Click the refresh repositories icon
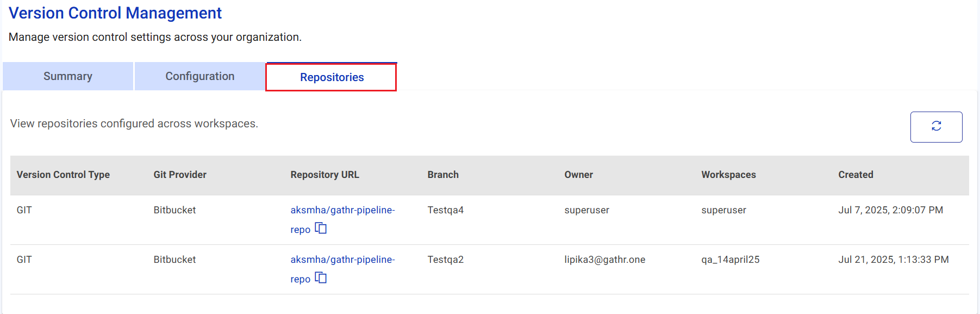This screenshot has width=980, height=314. pyautogui.click(x=936, y=127)
